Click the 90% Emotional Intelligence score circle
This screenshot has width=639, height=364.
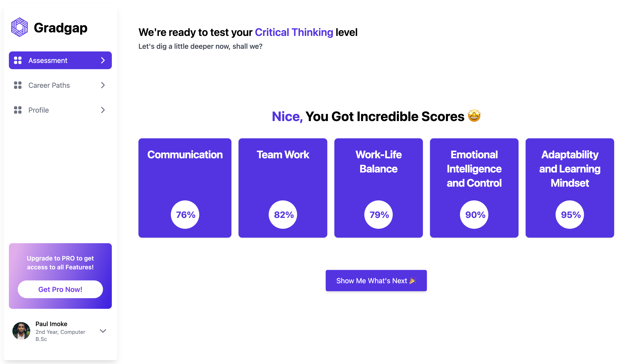click(x=474, y=215)
